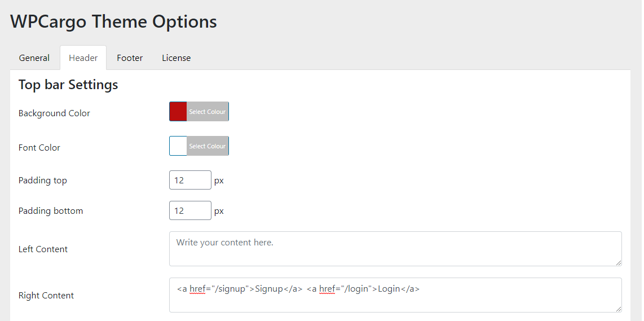
Task: Grab the Left Content resize handle
Action: point(618,262)
